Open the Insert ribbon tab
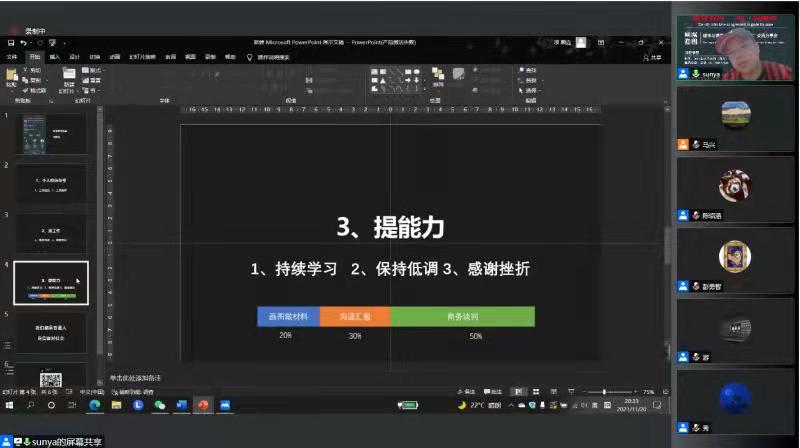 tap(55, 57)
